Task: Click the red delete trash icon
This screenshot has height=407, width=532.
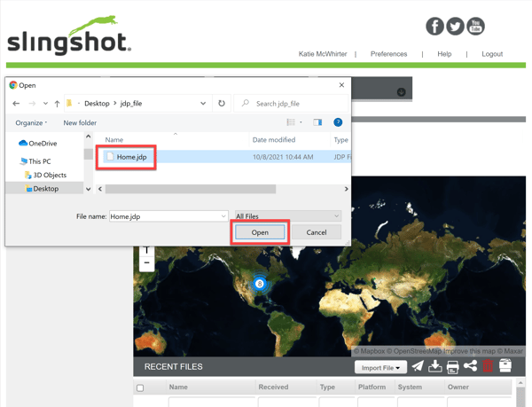Action: [x=488, y=366]
